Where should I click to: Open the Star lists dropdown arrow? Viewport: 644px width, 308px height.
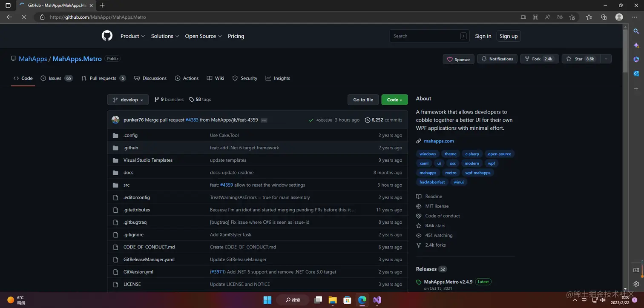coord(605,59)
